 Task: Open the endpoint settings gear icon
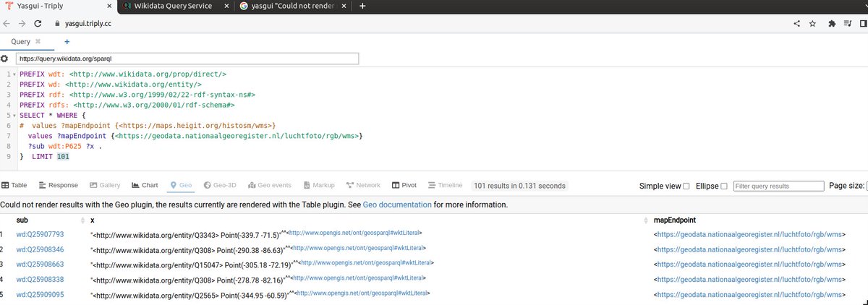4,59
